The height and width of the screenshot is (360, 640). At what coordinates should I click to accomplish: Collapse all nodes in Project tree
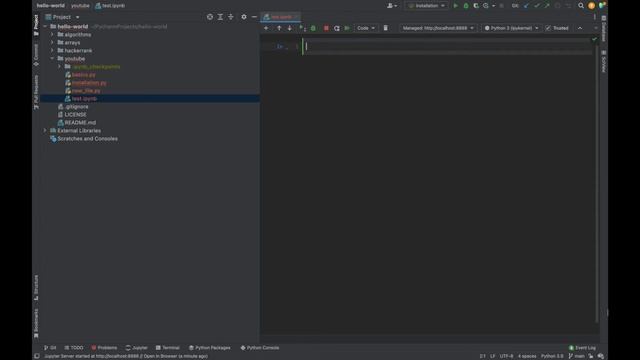coord(231,17)
